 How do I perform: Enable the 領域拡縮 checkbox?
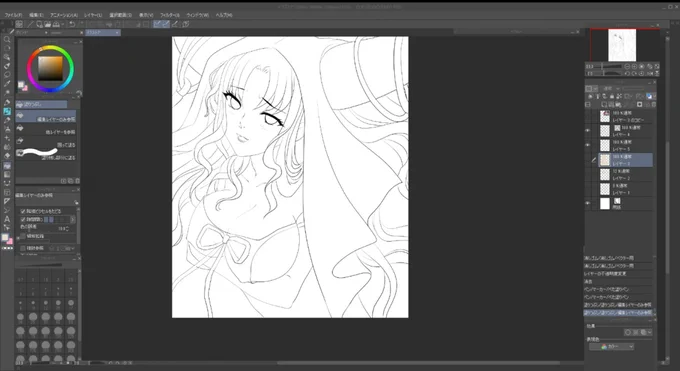(23, 236)
